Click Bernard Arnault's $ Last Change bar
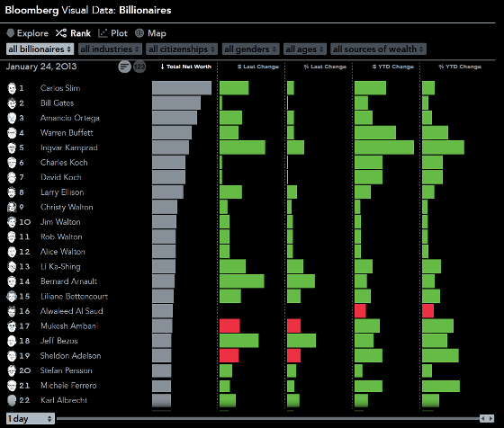The image size is (504, 428). (x=242, y=281)
